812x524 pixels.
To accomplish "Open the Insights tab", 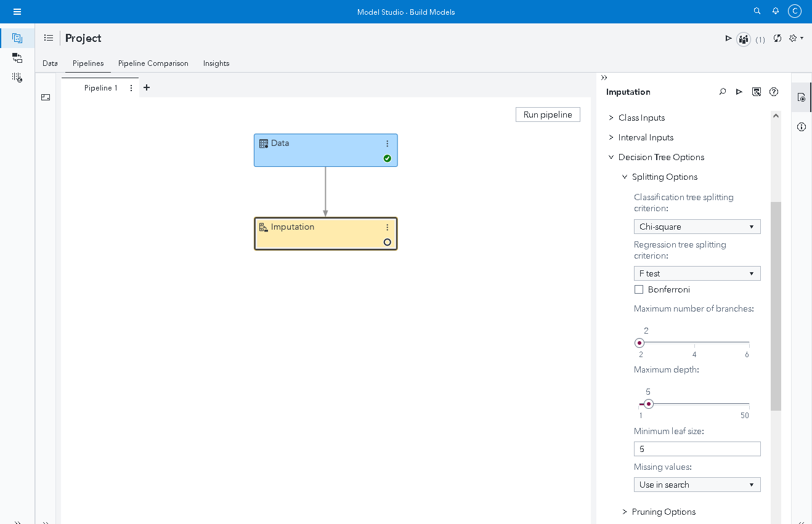I will 216,63.
